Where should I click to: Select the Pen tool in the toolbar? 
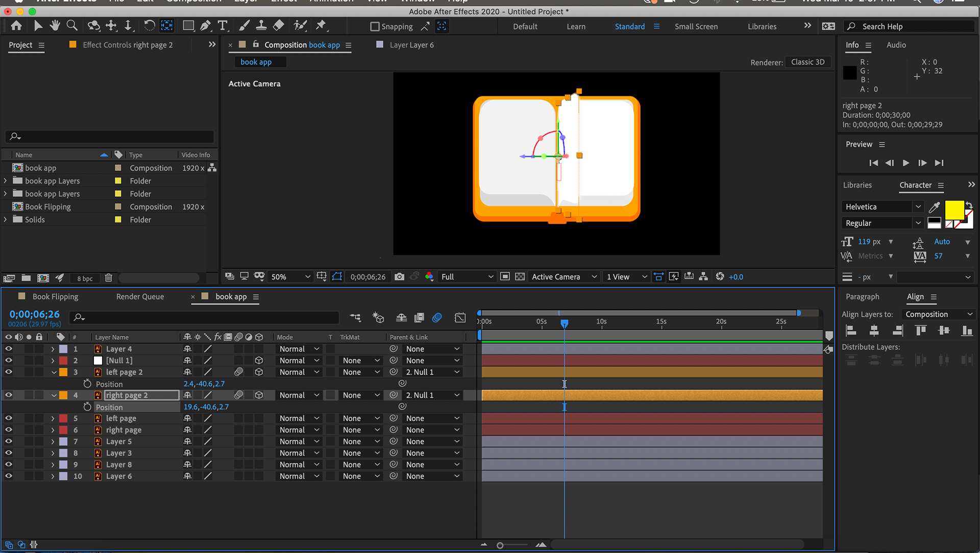pyautogui.click(x=206, y=26)
